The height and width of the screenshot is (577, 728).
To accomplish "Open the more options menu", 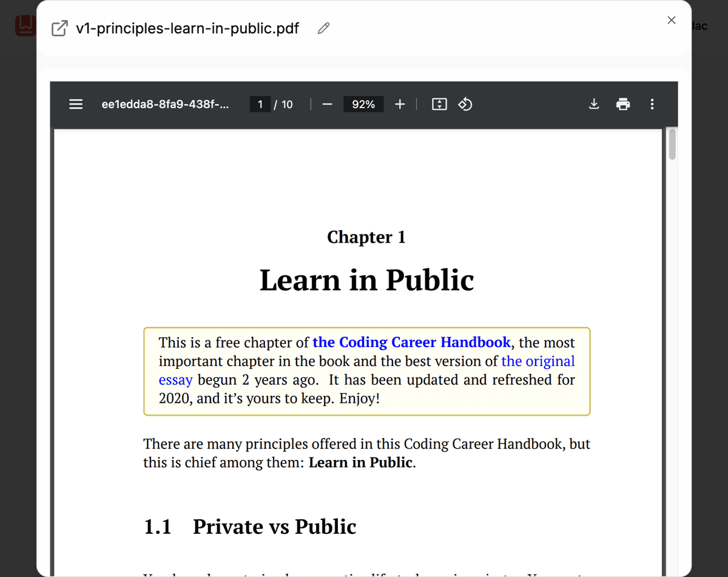I will [x=652, y=104].
